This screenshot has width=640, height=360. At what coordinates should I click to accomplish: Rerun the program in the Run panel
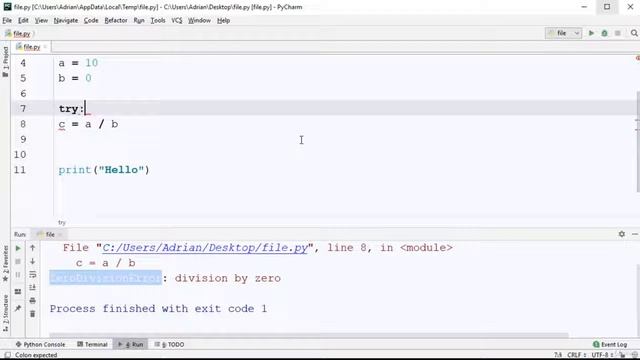18,248
